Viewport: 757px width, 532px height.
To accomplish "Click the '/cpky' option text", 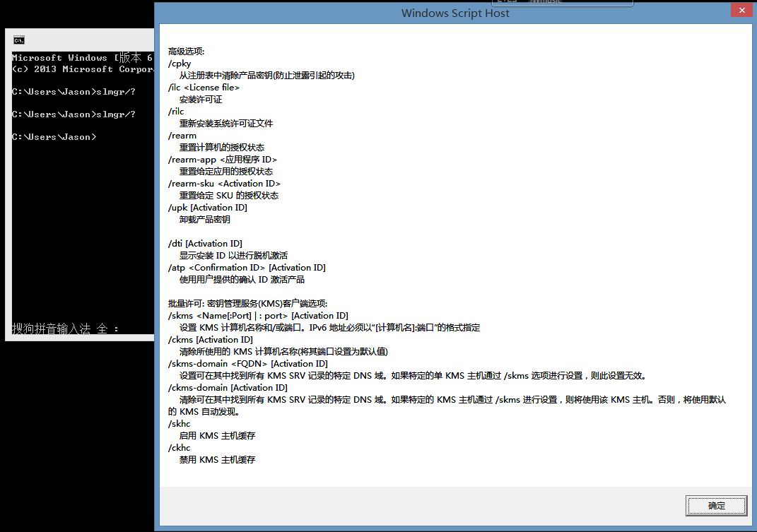I will 180,64.
